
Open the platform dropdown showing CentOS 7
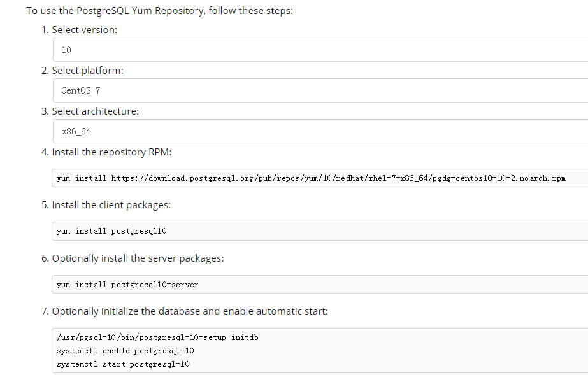point(319,90)
